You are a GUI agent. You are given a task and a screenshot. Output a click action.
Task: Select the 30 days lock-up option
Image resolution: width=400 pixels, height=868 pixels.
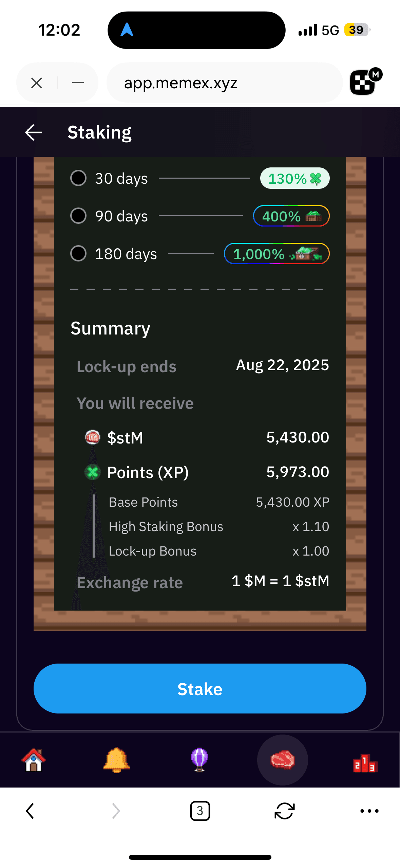point(78,178)
